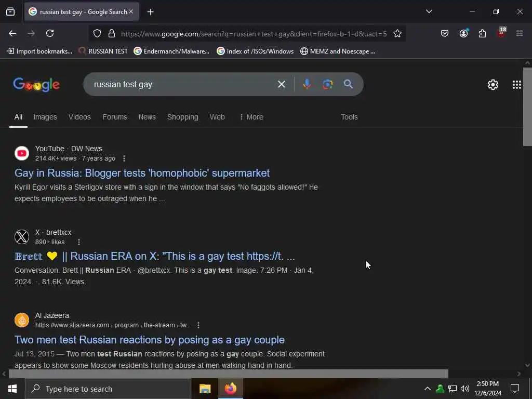Start voice search with the microphone
The height and width of the screenshot is (399, 532).
coord(307,84)
